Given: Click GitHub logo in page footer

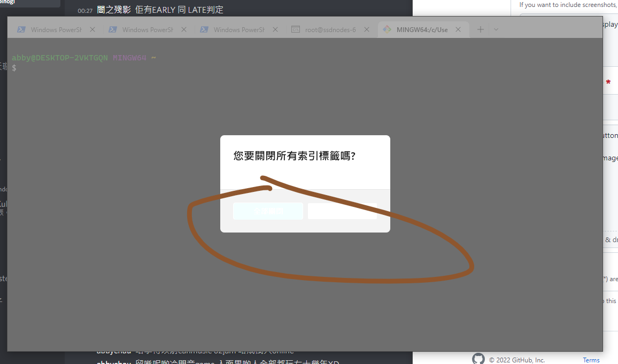Looking at the screenshot, I should [478, 359].
